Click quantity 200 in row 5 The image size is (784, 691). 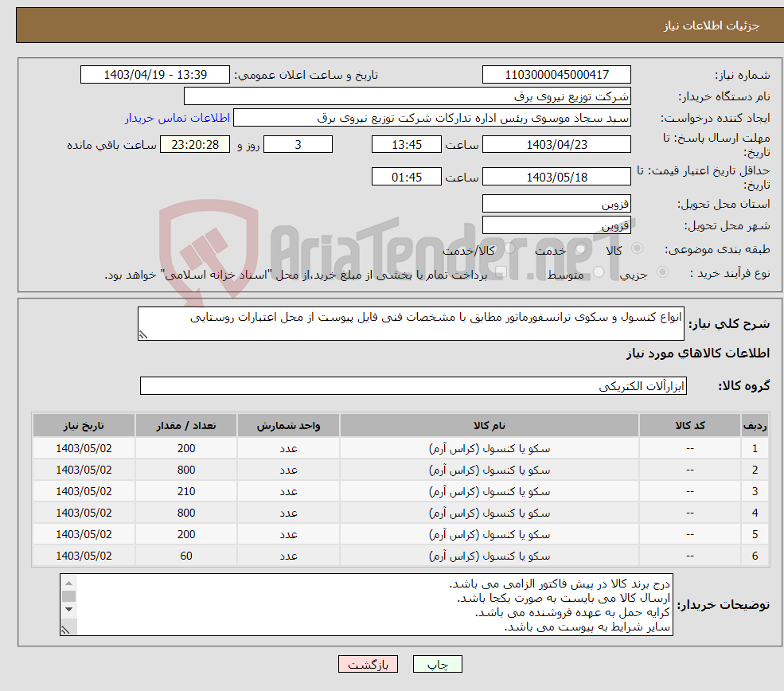pyautogui.click(x=186, y=534)
